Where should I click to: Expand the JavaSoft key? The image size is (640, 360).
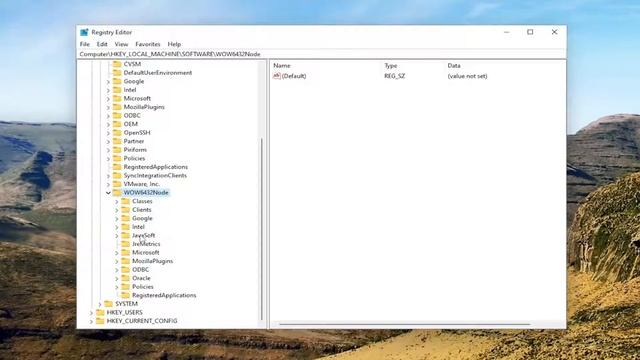[117, 236]
